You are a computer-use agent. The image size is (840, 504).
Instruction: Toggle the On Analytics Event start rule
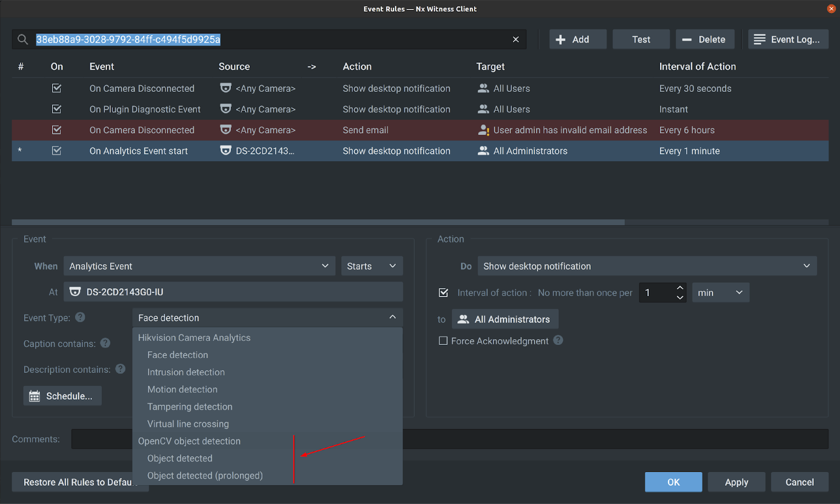pos(57,151)
